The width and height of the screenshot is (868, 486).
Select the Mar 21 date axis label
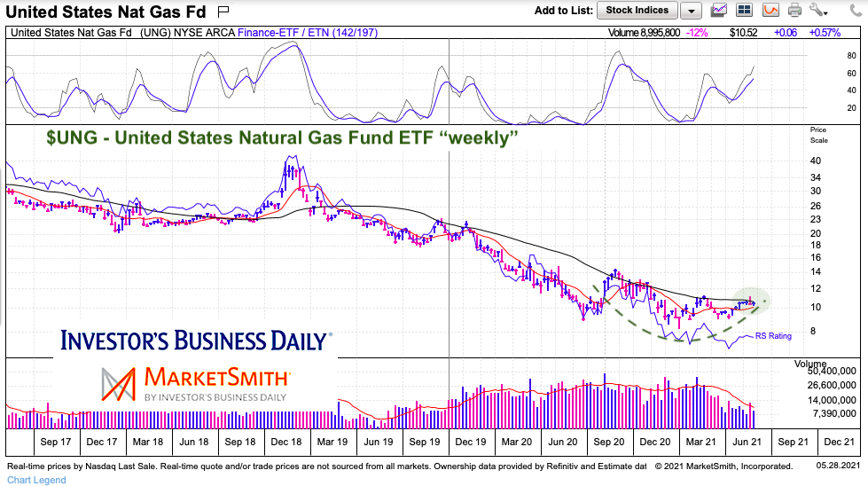point(700,442)
